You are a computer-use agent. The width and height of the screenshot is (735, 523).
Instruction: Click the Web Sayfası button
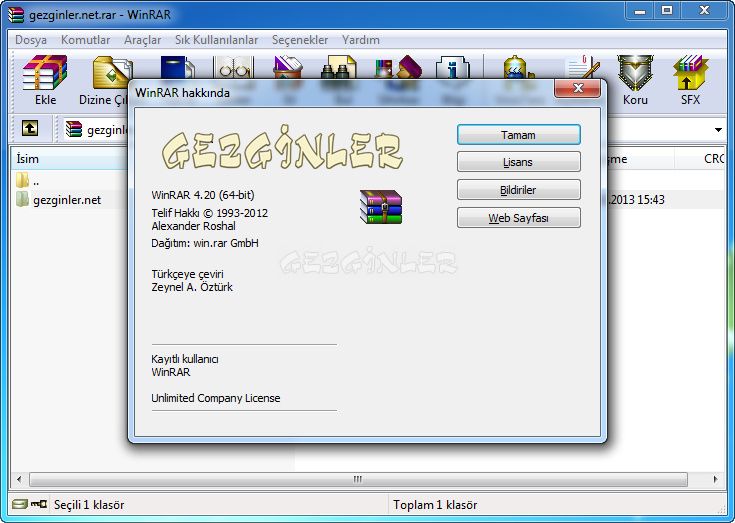tap(518, 218)
